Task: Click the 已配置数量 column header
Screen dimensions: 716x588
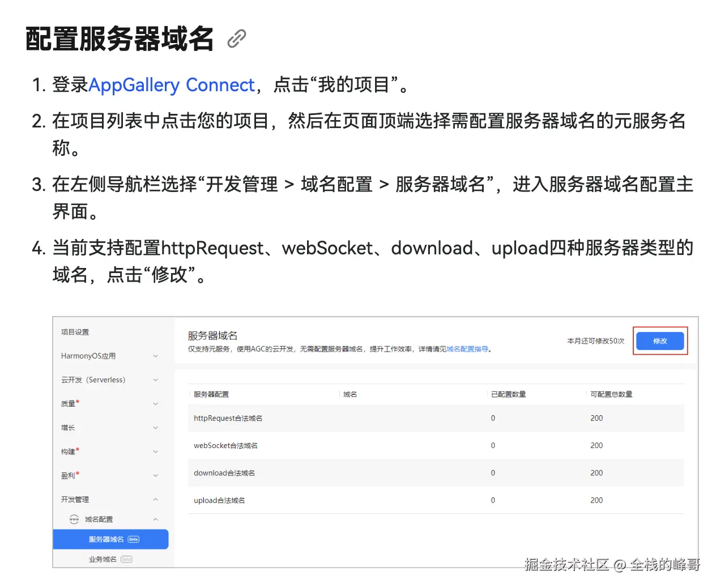Action: [x=508, y=394]
